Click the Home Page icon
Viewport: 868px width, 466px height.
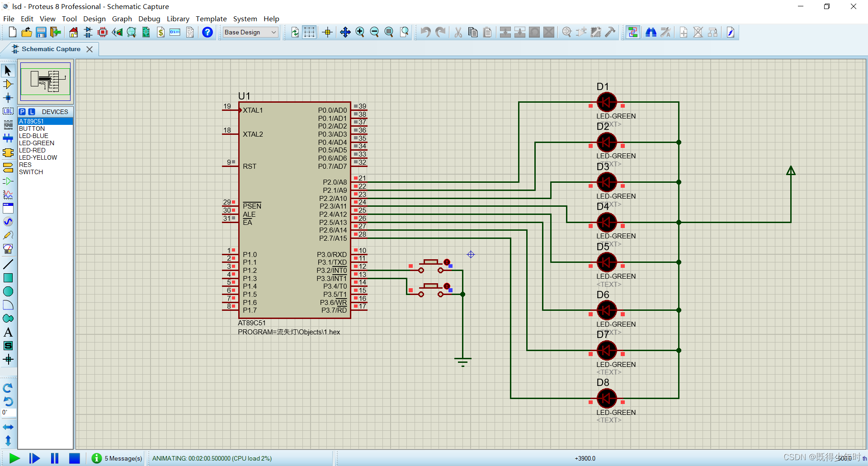tap(74, 32)
